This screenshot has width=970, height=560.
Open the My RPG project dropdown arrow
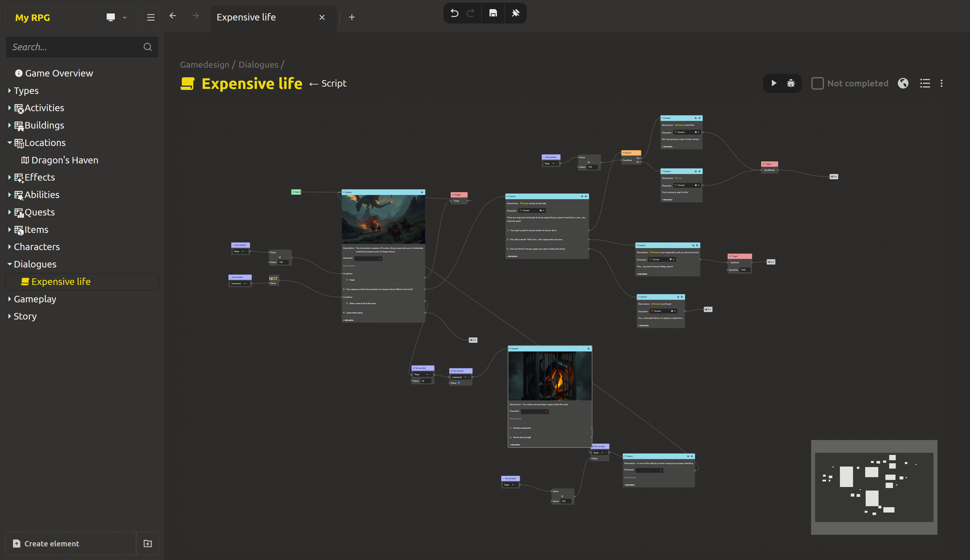(125, 18)
